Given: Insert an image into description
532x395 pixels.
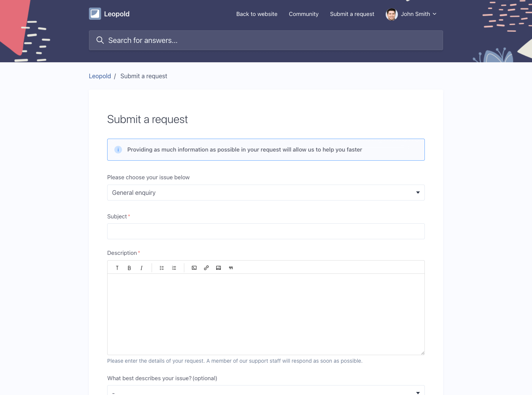Looking at the screenshot, I should coord(218,268).
